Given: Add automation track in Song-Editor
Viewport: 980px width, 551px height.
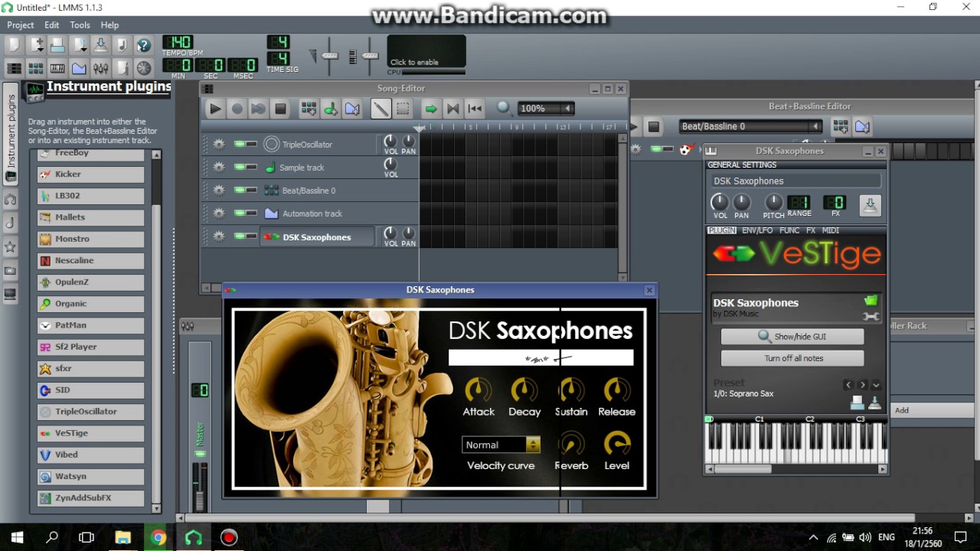Looking at the screenshot, I should click(x=351, y=109).
